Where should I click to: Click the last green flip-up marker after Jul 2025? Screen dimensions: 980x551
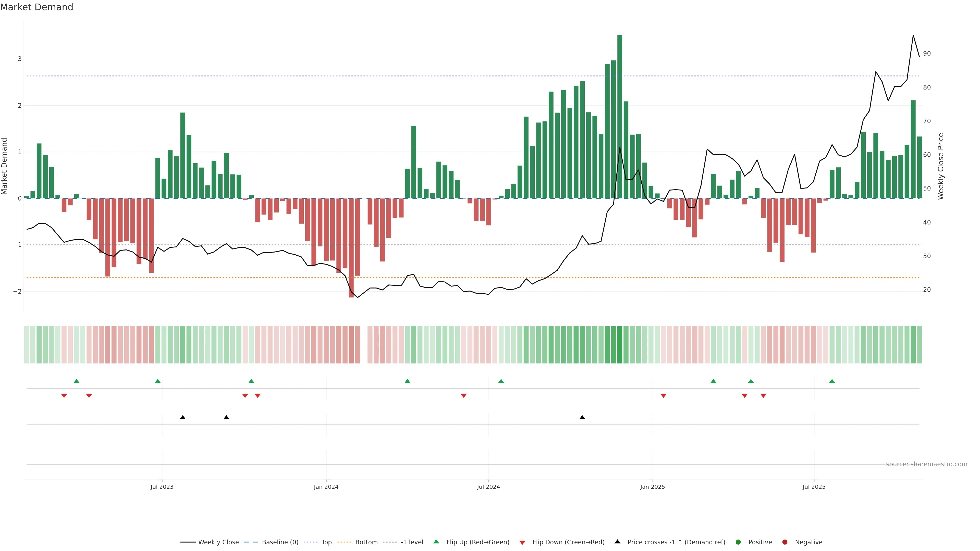pos(832,381)
